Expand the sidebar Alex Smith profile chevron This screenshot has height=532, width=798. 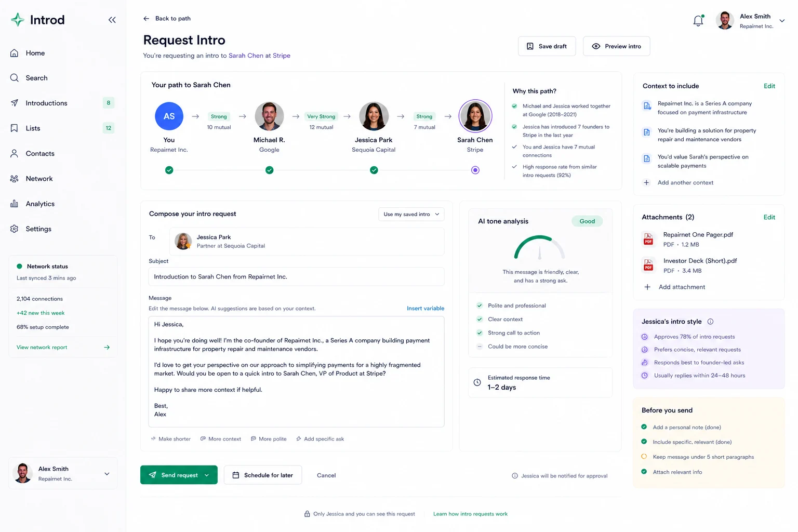coord(107,474)
